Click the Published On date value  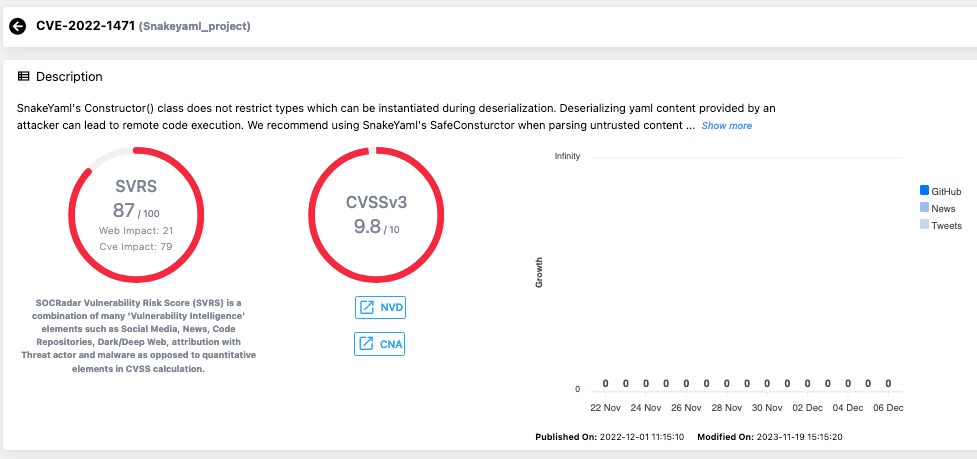click(x=642, y=437)
